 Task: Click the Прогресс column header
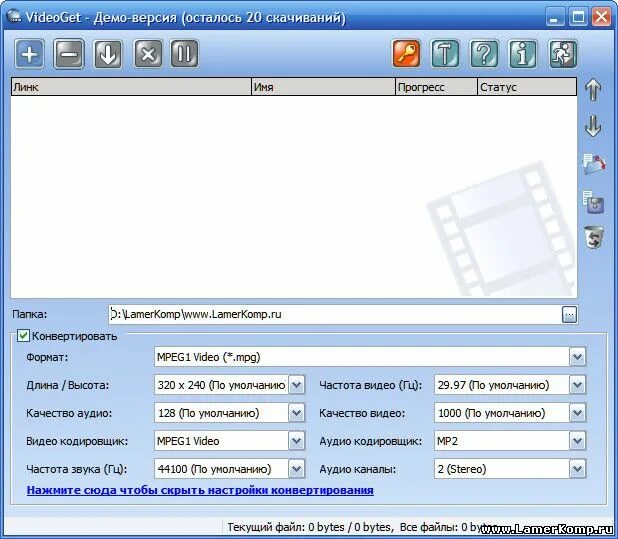[436, 87]
